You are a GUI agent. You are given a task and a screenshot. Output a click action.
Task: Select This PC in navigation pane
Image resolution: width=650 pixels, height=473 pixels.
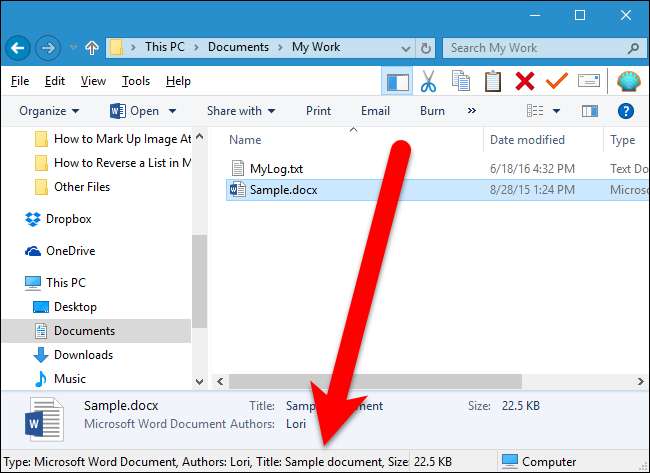tap(55, 283)
